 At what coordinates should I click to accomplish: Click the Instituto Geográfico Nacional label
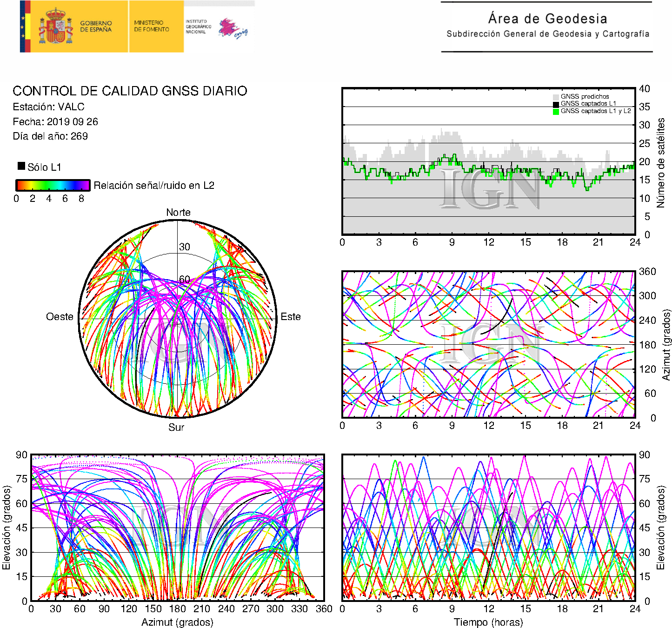tap(198, 27)
